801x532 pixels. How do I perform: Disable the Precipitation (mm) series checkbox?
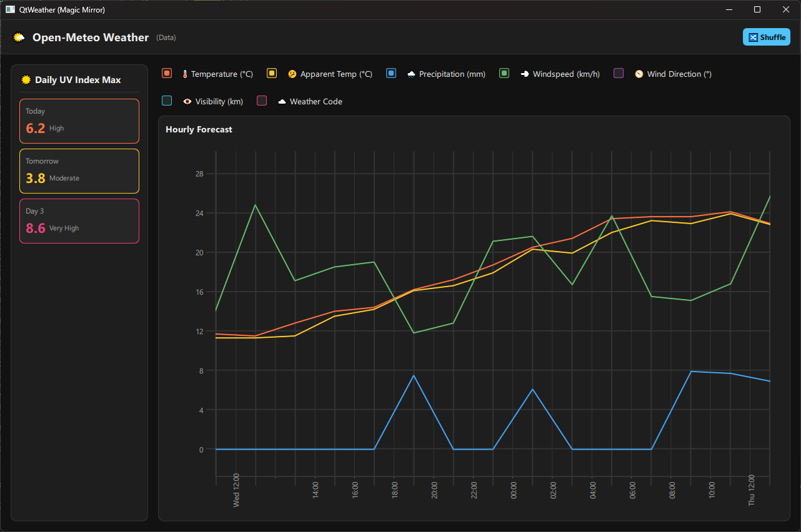click(x=391, y=73)
